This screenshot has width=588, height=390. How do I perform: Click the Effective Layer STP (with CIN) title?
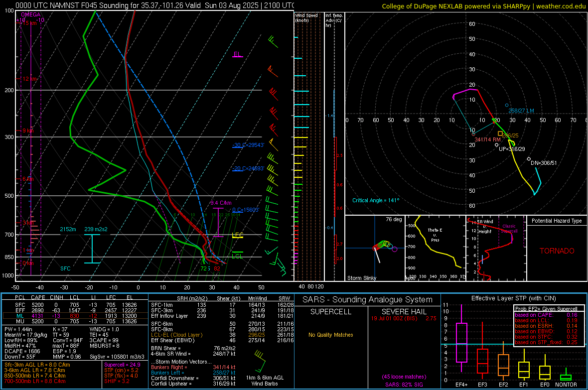click(x=513, y=298)
